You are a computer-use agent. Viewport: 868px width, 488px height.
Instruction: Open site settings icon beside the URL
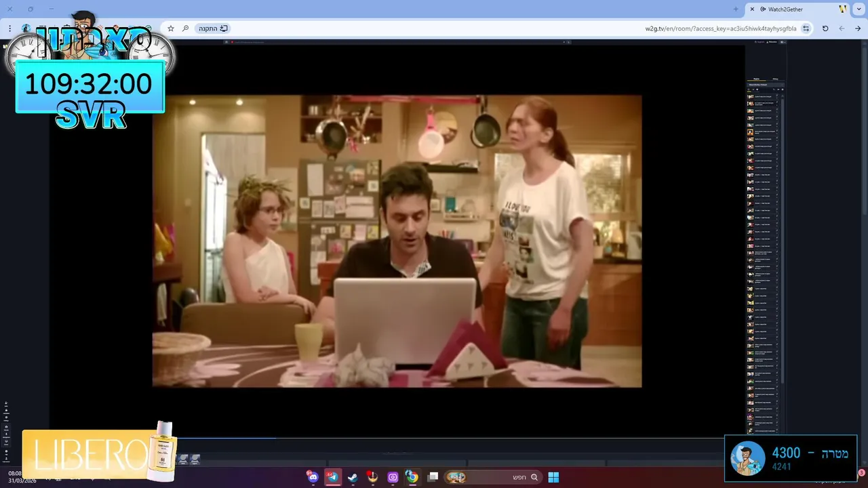click(x=806, y=28)
